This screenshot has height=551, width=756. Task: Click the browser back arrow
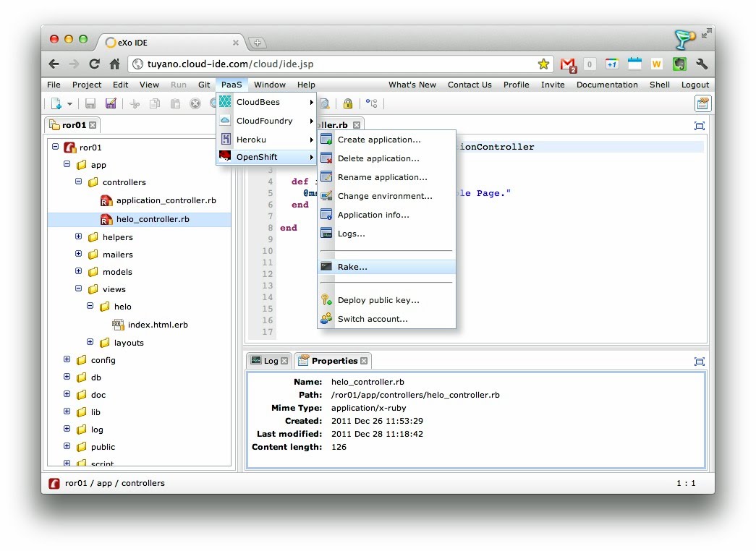54,64
